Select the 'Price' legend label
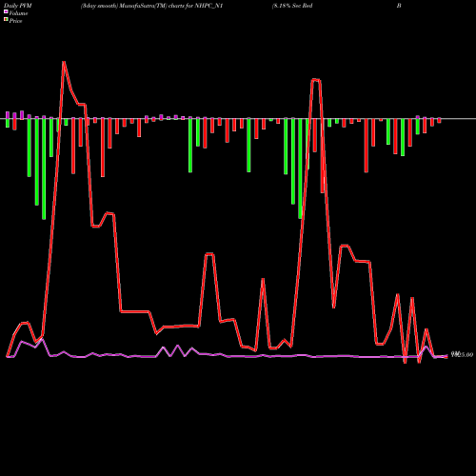 (x=15, y=21)
